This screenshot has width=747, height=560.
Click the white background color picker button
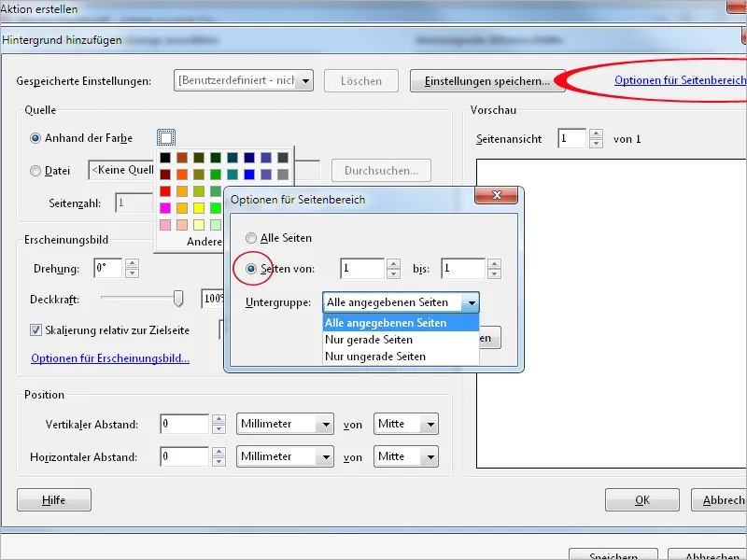coord(166,138)
